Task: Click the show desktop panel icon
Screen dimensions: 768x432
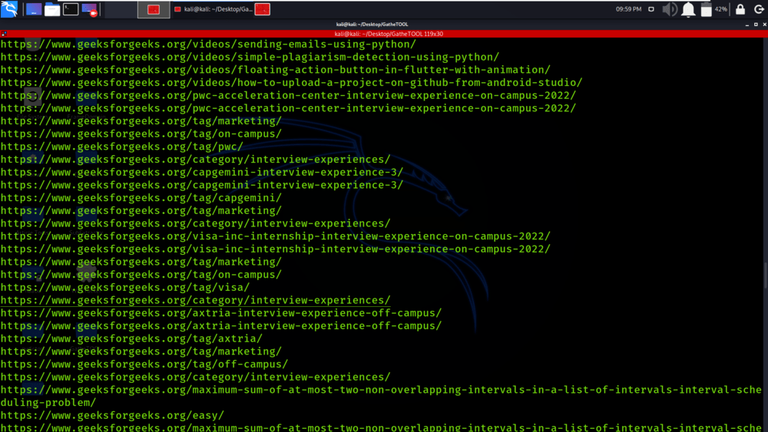Action: tap(33, 9)
